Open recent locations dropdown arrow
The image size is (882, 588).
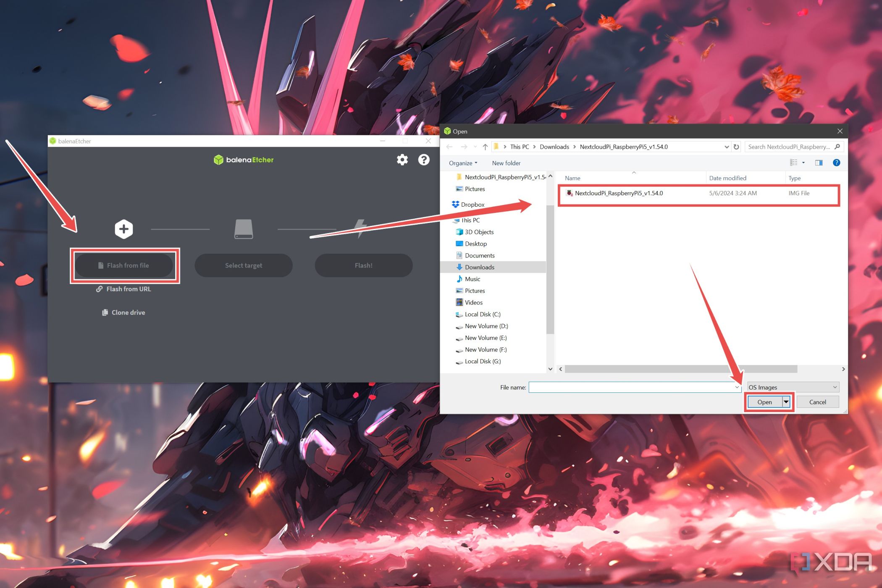point(475,147)
